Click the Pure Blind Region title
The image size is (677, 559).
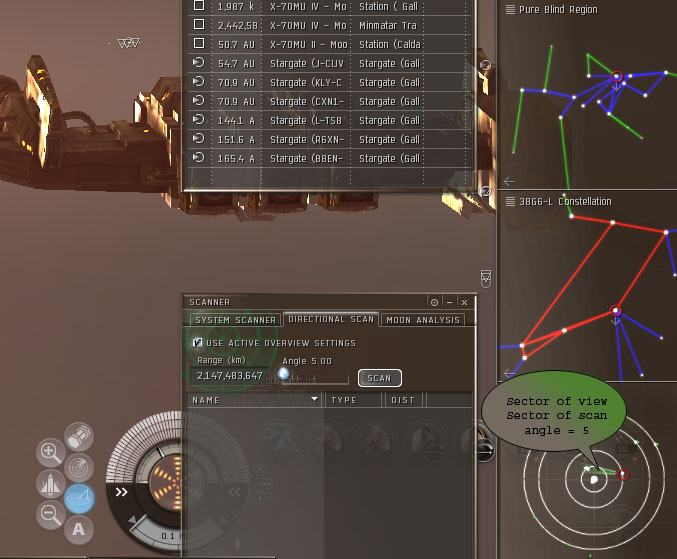click(x=558, y=9)
